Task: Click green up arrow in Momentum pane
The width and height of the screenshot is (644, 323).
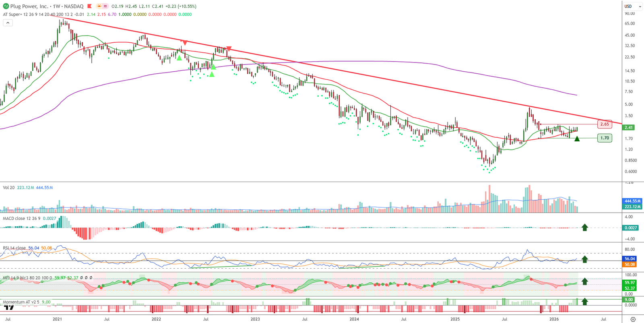Action: pos(585,301)
